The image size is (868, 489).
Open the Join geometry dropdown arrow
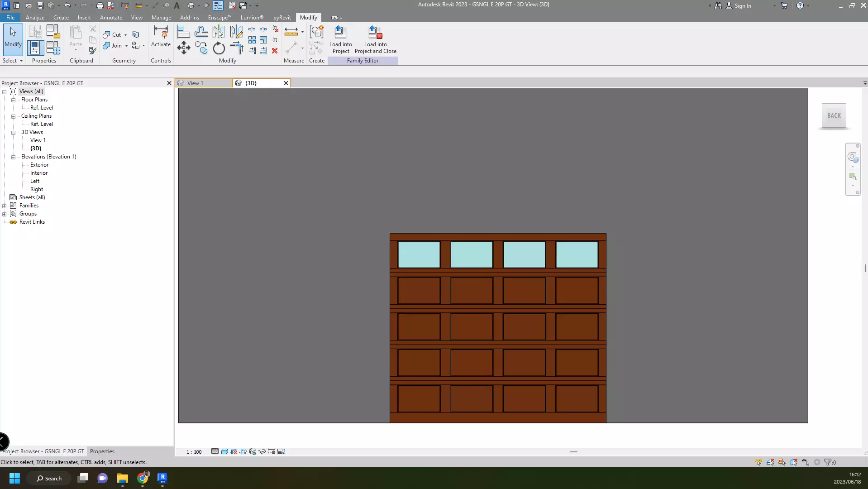tap(126, 46)
